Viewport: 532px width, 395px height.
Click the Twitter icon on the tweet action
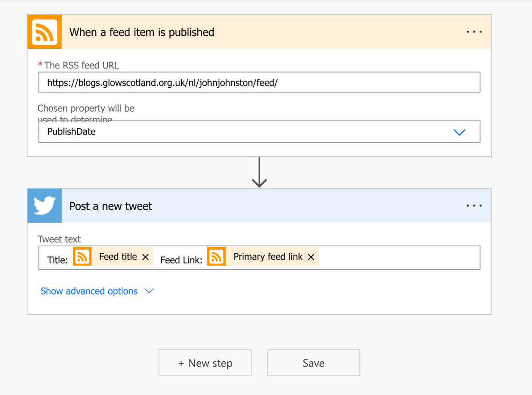(44, 205)
